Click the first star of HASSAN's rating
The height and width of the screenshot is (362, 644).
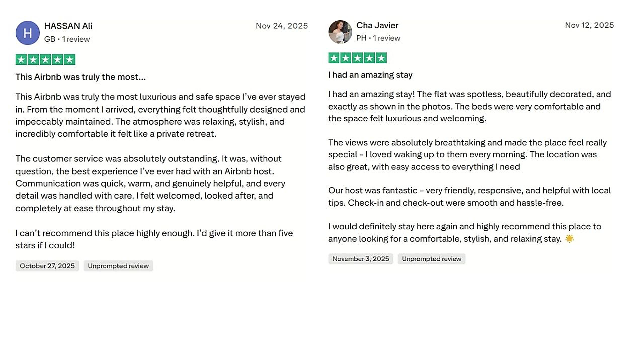pyautogui.click(x=21, y=60)
